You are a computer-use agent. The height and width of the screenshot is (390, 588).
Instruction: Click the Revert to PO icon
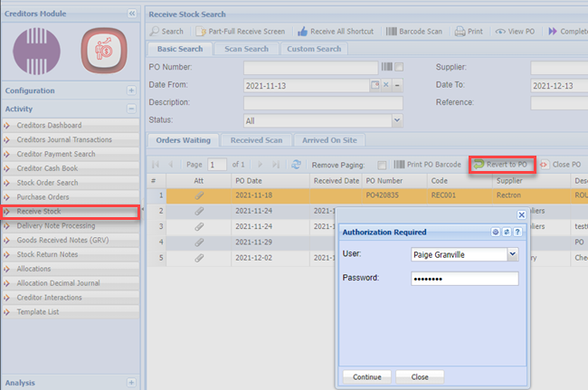(x=479, y=165)
